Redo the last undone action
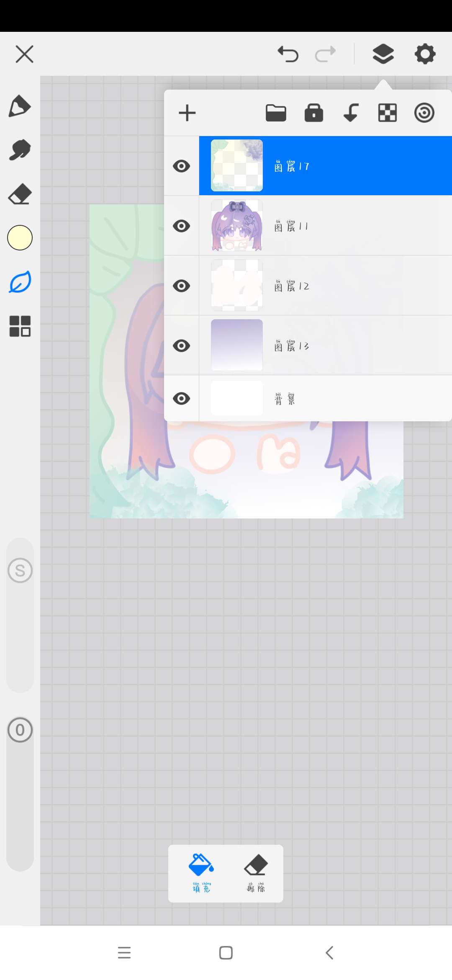The image size is (452, 980). click(x=325, y=54)
